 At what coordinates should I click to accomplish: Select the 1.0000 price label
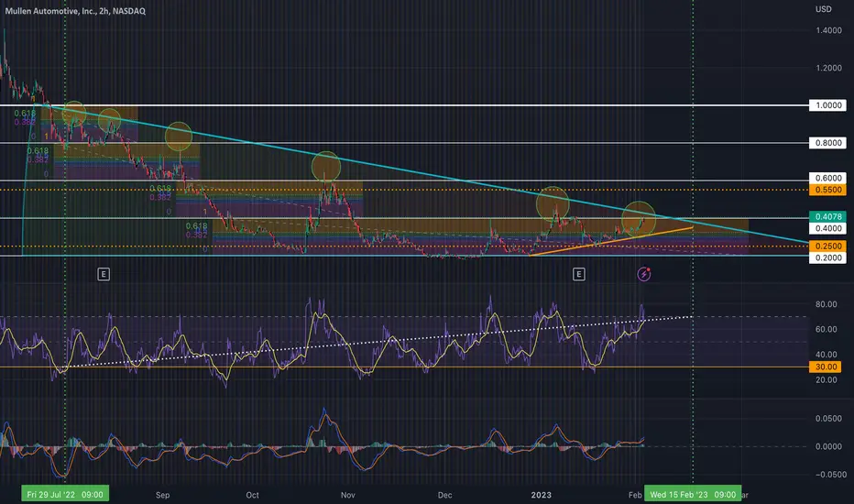[827, 105]
